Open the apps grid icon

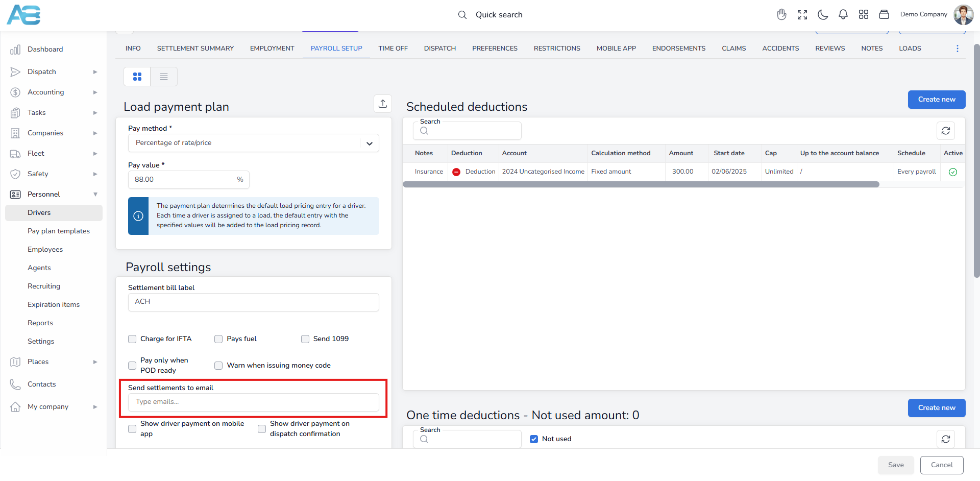click(x=864, y=15)
